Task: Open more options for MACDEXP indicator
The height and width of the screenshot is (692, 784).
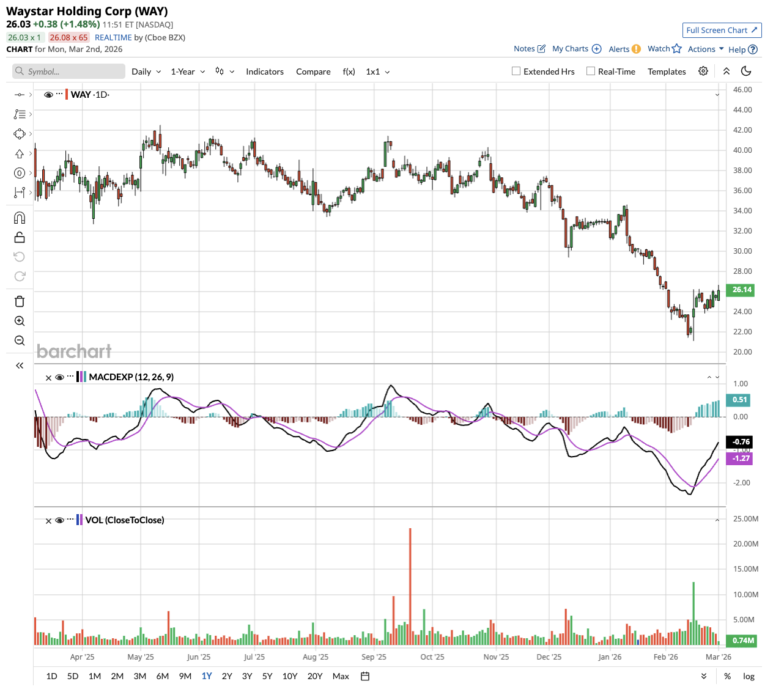Action: coord(70,377)
